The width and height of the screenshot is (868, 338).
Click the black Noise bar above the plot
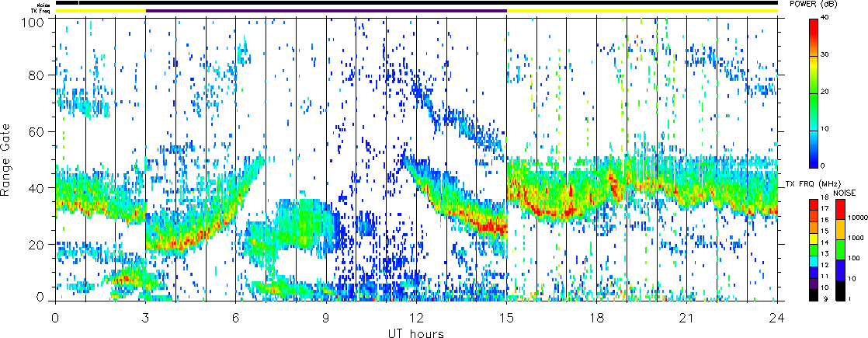coord(416,3)
